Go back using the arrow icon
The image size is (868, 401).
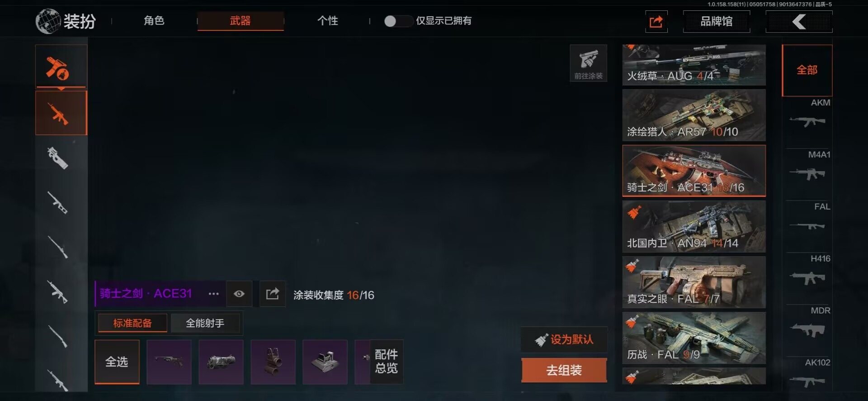(799, 21)
